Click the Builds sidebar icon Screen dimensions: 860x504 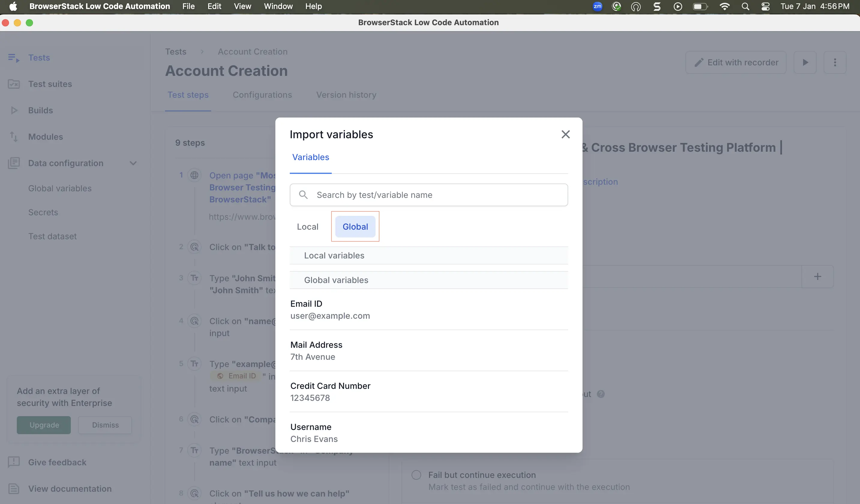[x=14, y=111]
